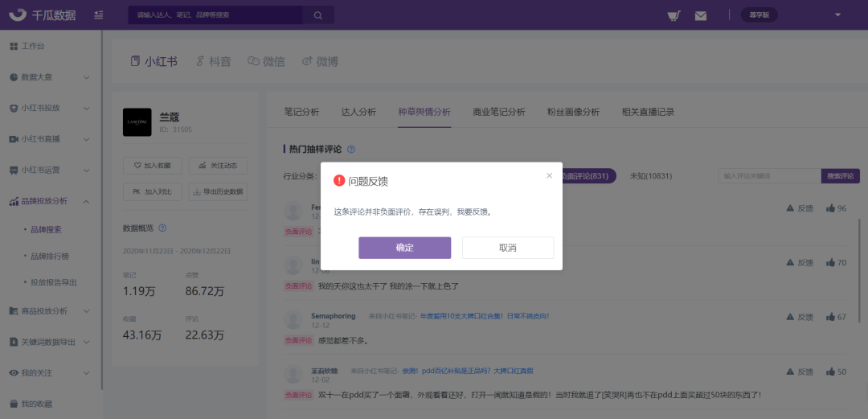Focus the top search input field
The height and width of the screenshot is (419, 868).
pos(215,15)
